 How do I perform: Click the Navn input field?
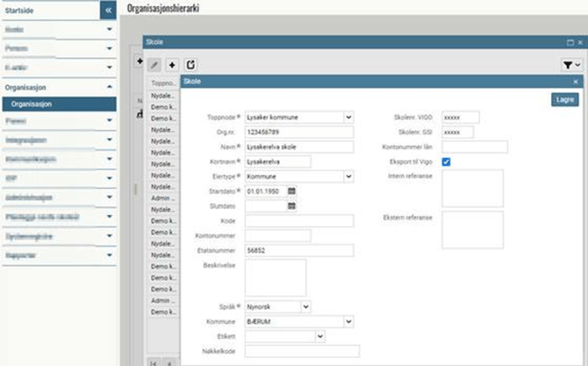point(298,147)
